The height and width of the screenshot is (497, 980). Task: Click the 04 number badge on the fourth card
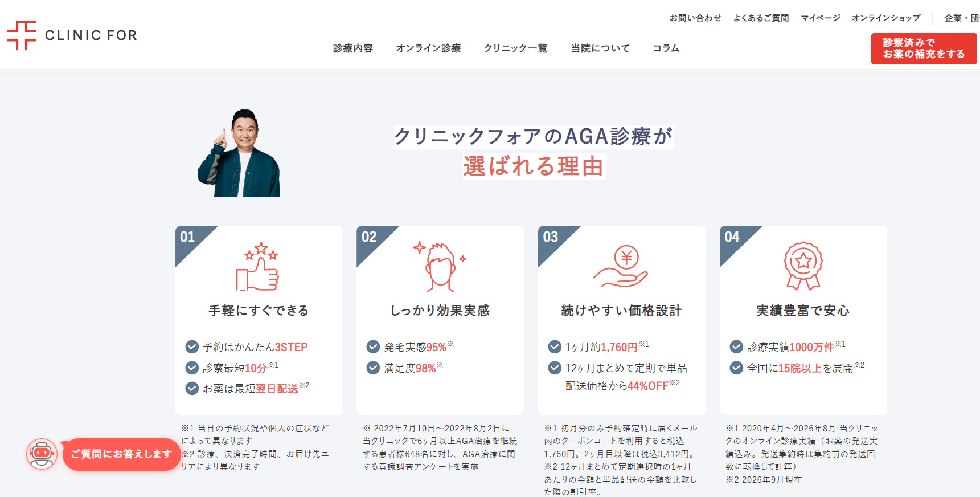(x=732, y=237)
